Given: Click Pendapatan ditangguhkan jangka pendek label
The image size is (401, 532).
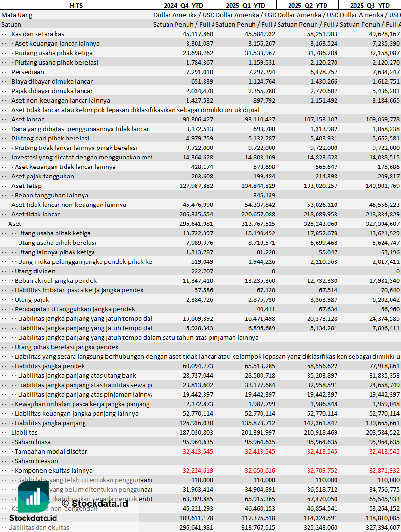Looking at the screenshot, I should click(75, 309).
